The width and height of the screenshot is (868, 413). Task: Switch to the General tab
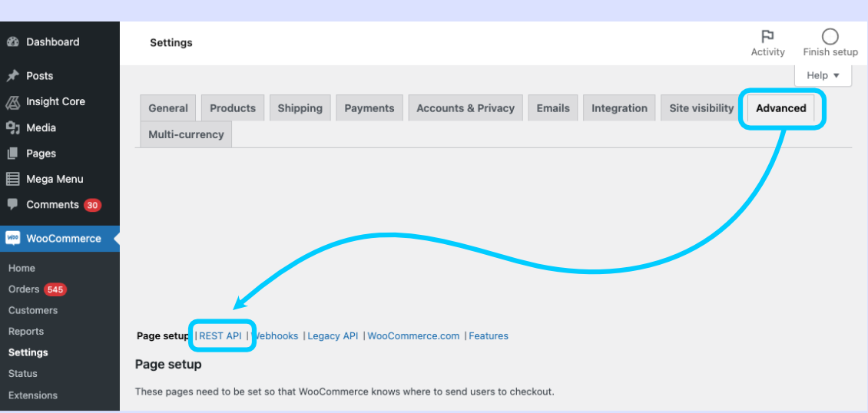(x=168, y=107)
